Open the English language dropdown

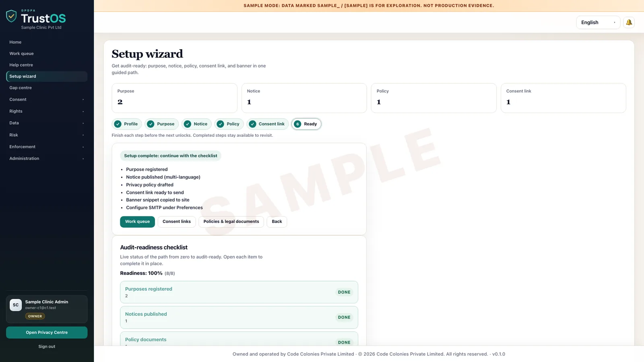[598, 23]
